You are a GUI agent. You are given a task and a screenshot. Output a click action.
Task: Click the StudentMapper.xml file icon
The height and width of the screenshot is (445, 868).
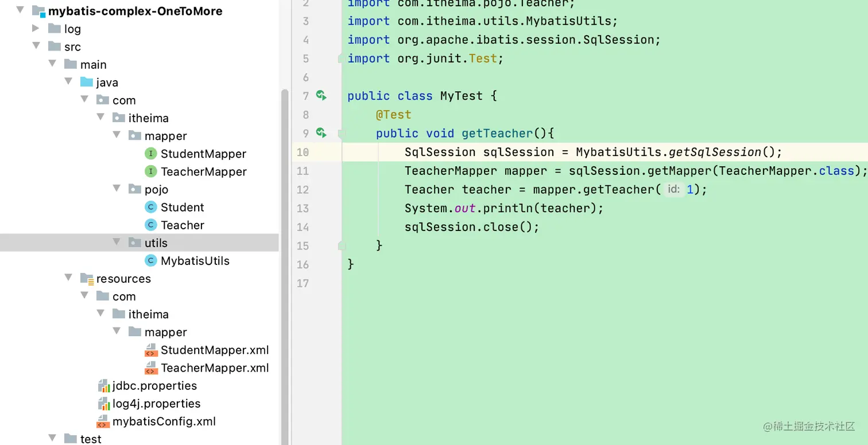151,350
